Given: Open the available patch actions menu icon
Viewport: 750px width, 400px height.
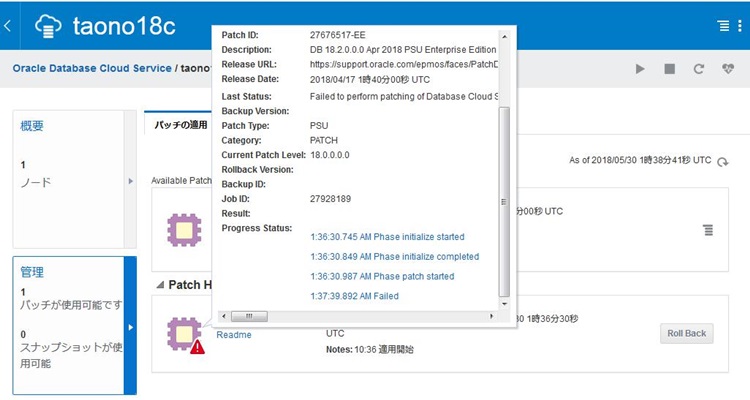Looking at the screenshot, I should point(708,230).
